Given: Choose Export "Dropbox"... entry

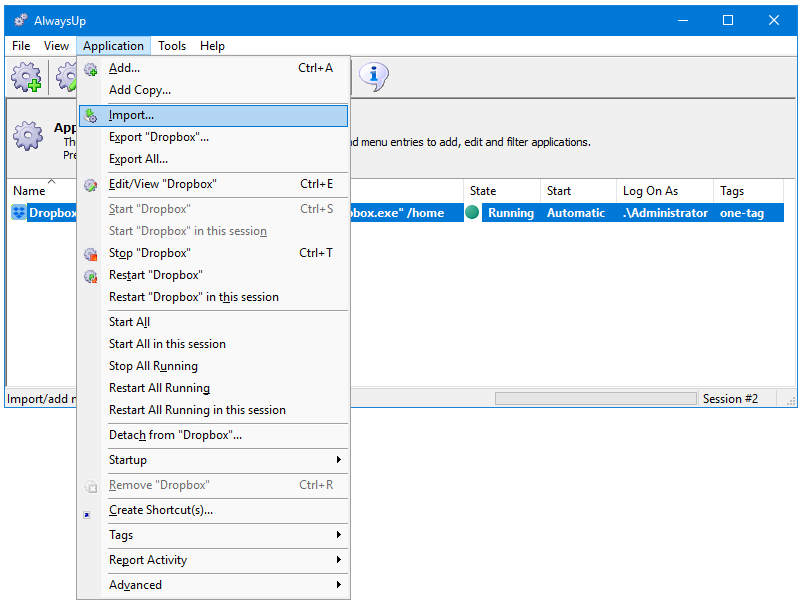Looking at the screenshot, I should 213,137.
